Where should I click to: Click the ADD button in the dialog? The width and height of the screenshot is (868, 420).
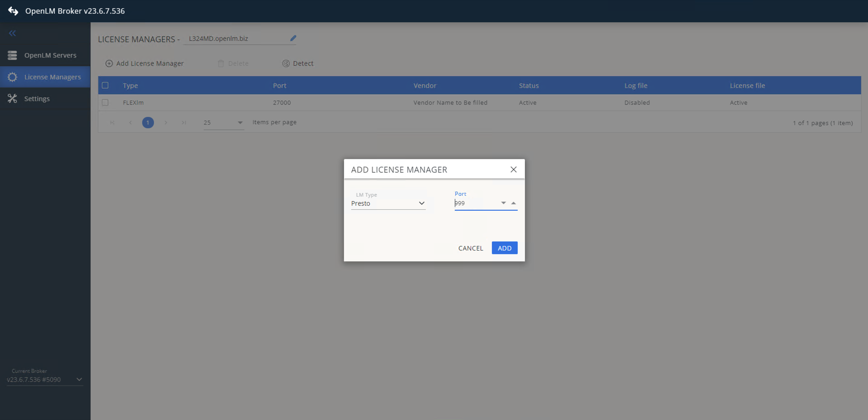504,248
